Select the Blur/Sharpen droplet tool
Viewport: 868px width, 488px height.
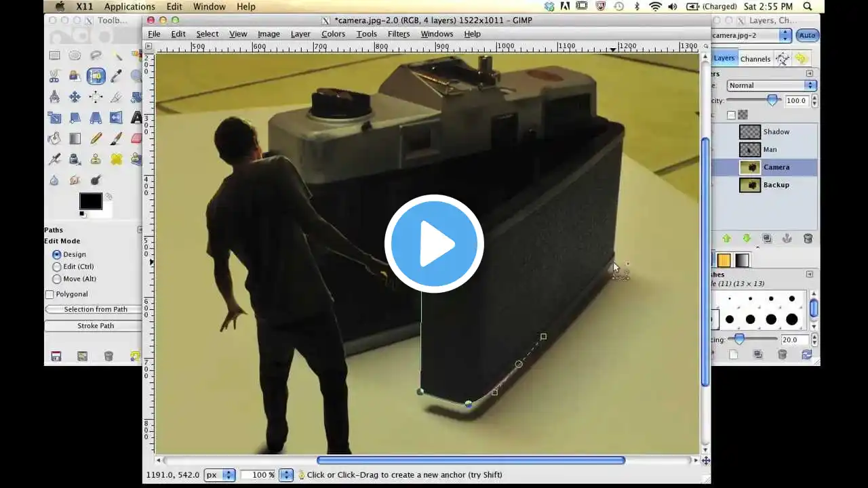coord(54,180)
